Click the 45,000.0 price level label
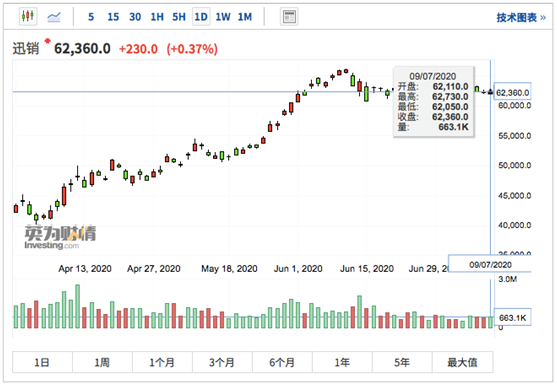 515,196
